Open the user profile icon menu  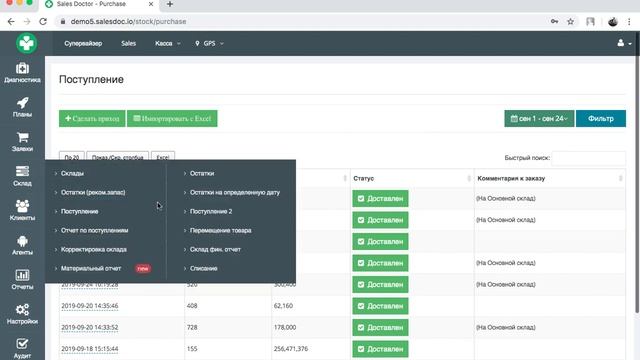(624, 43)
